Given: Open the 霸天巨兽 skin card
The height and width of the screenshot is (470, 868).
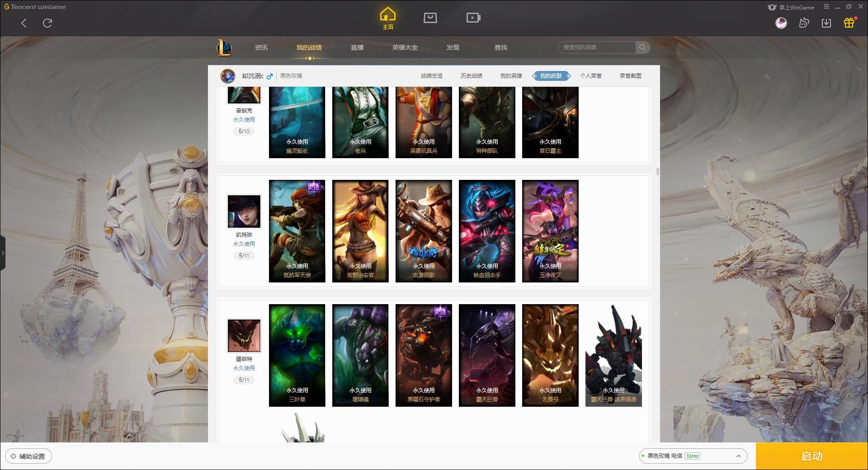Looking at the screenshot, I should tap(487, 355).
